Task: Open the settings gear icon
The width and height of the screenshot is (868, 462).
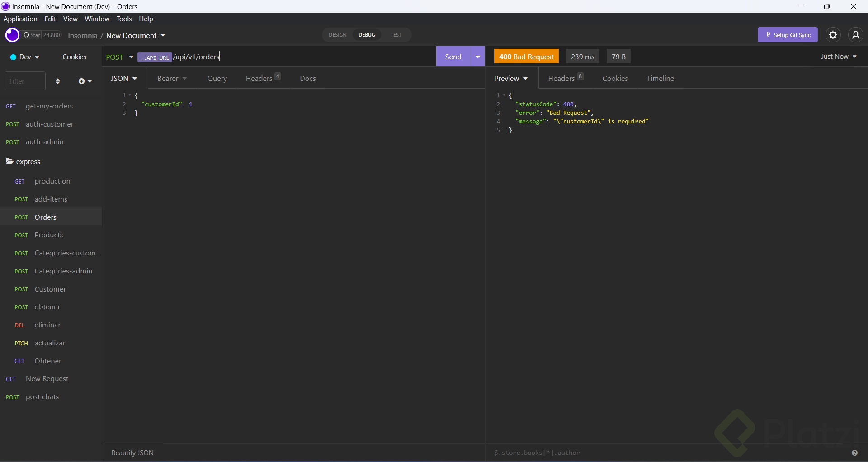Action: click(833, 35)
